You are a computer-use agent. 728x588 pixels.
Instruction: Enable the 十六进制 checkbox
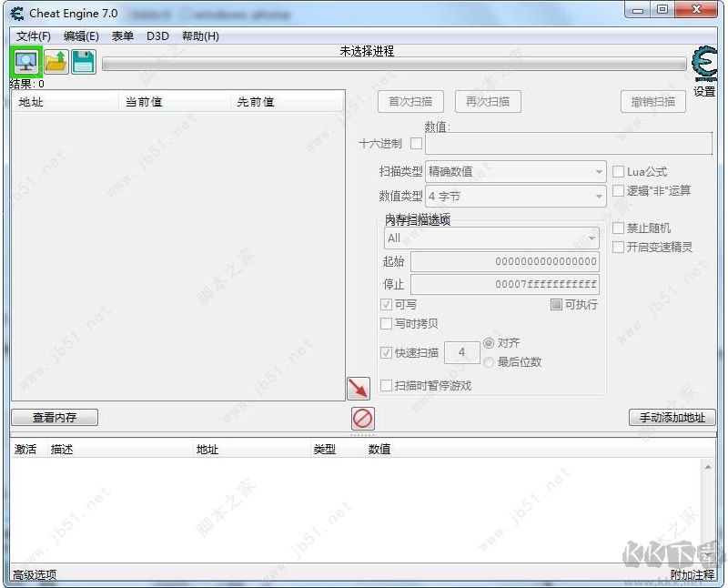tap(417, 143)
